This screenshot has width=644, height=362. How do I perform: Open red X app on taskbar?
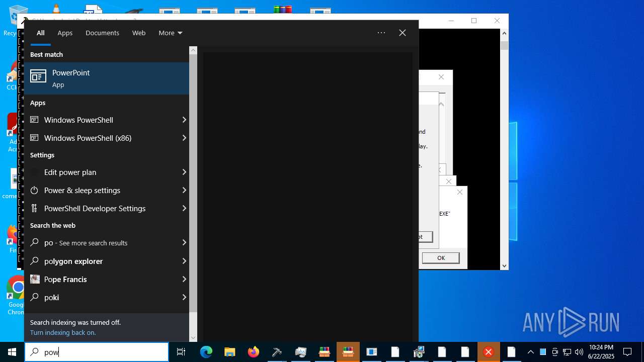pyautogui.click(x=488, y=352)
